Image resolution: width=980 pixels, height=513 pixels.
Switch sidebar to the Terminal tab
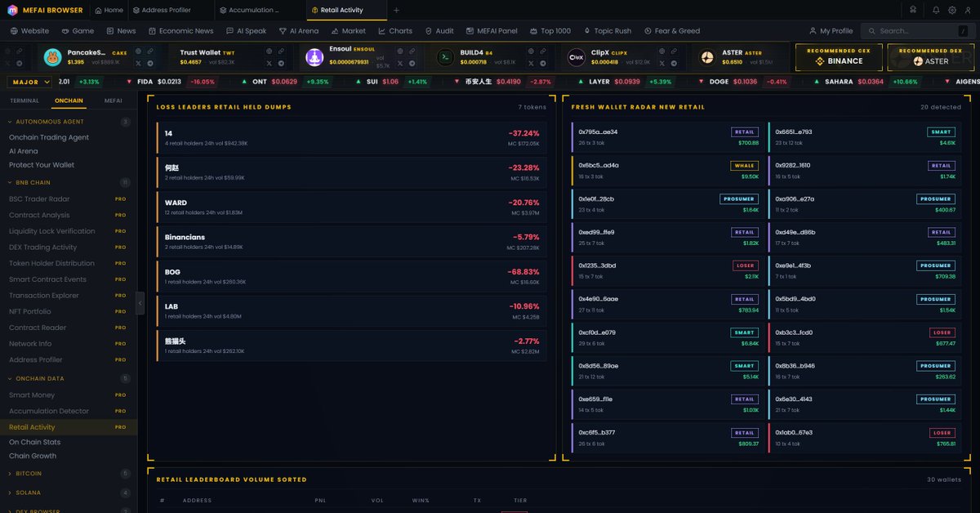[x=24, y=100]
